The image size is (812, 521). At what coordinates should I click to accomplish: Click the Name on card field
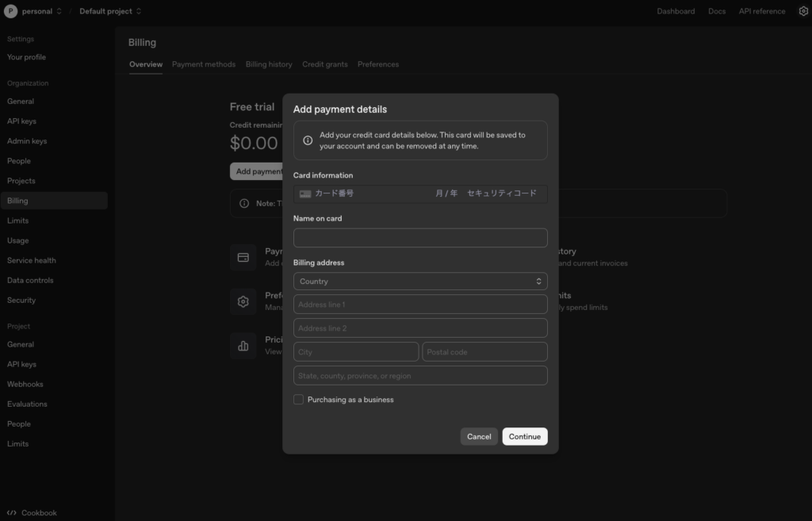[x=420, y=237]
